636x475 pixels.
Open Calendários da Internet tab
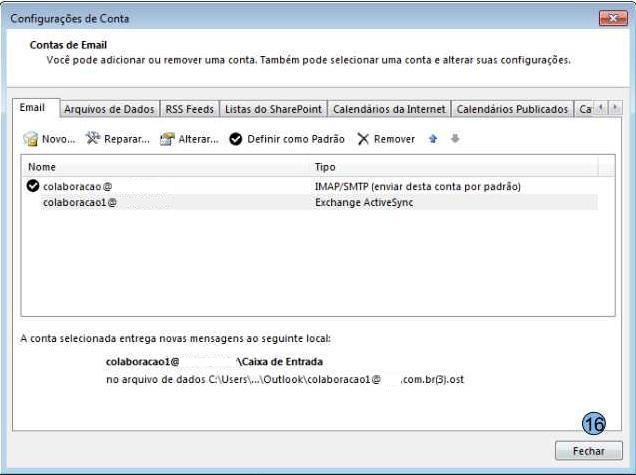click(x=389, y=109)
